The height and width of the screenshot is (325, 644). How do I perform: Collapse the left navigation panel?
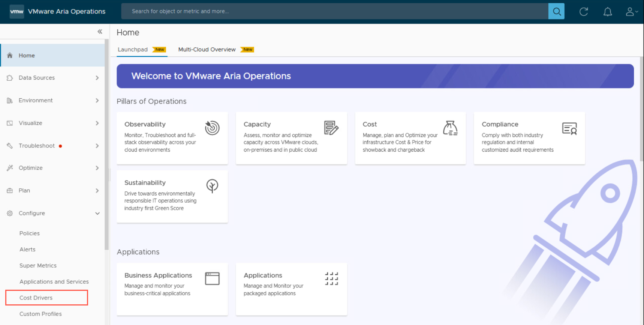[x=100, y=32]
